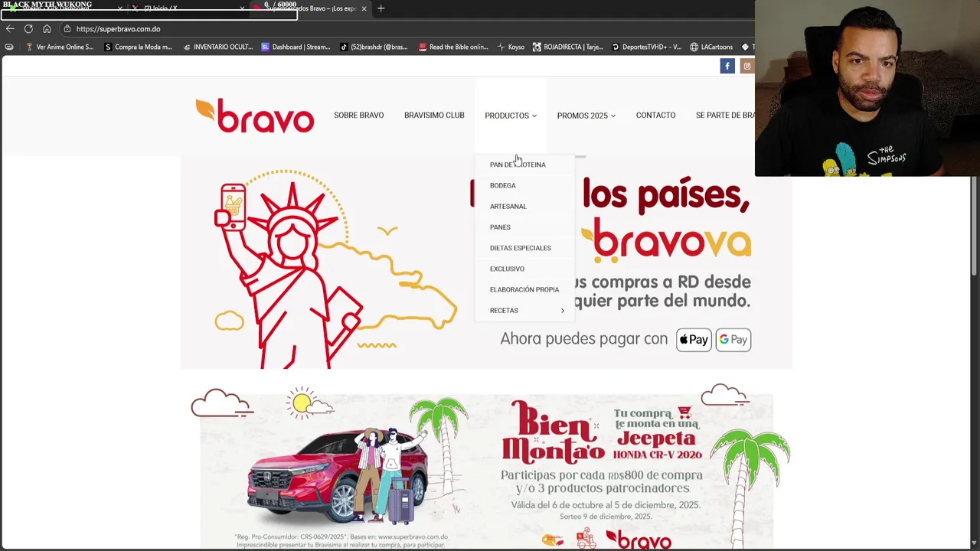
Task: Select PAN DE PROTEINA from Productos menu
Action: (x=518, y=165)
